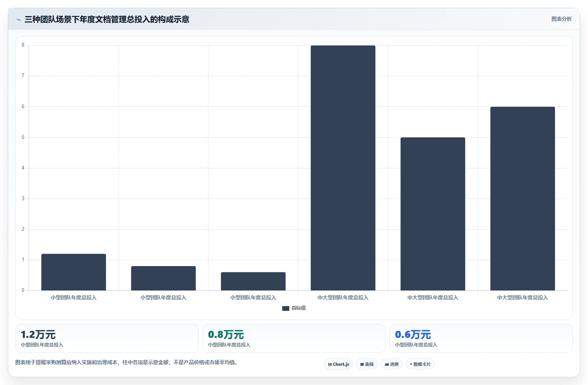The width and height of the screenshot is (588, 385).
Task: Open the 0.8万元 data card
Action: click(x=294, y=338)
